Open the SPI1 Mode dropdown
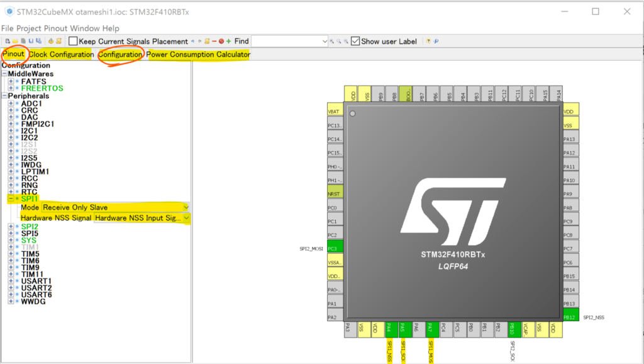The width and height of the screenshot is (644, 364). click(x=186, y=207)
